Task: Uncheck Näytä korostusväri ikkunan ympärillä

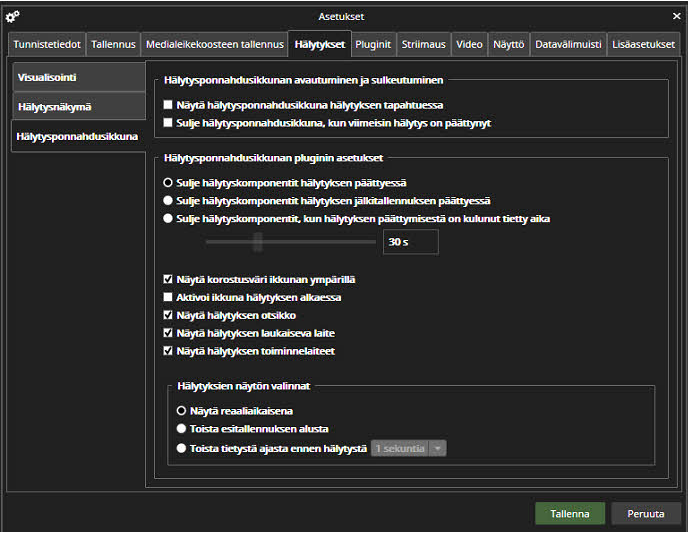Action: click(168, 280)
